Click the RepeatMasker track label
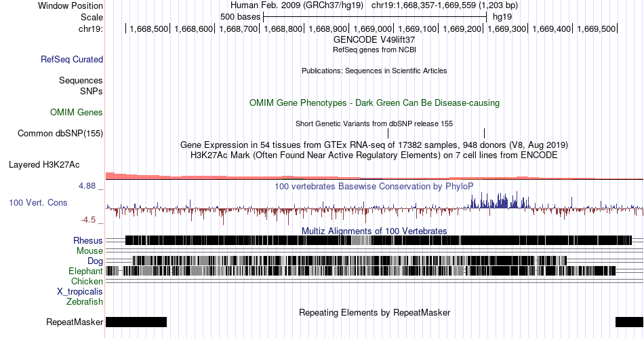Viewport: 644px width, 338px height. 75,322
